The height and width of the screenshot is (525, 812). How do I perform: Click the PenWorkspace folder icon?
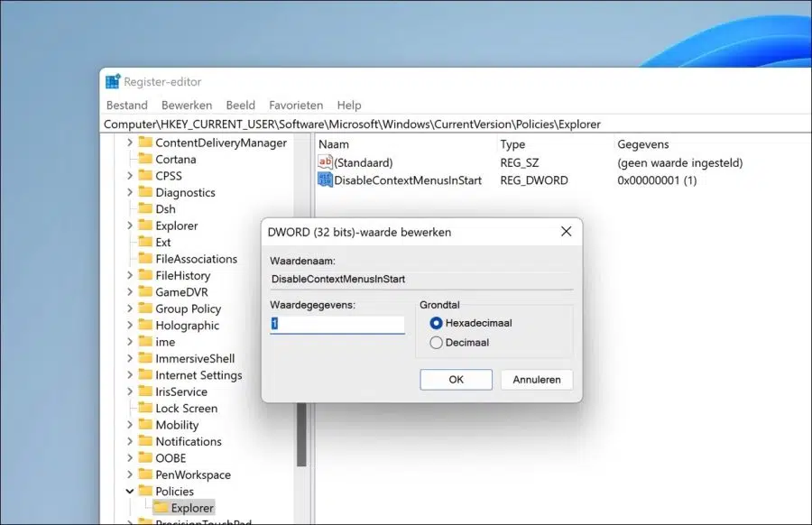(x=145, y=474)
